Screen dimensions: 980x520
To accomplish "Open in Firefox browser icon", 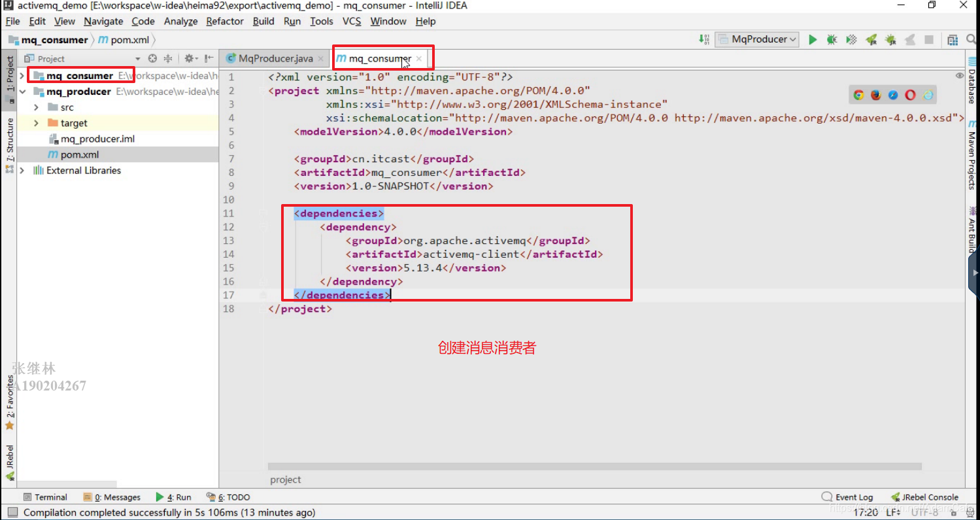I will (876, 95).
